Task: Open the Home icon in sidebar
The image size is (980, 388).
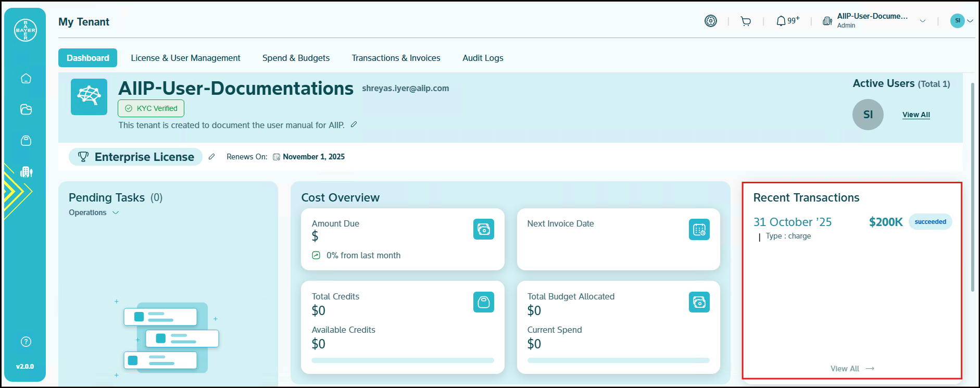Action: click(x=26, y=79)
